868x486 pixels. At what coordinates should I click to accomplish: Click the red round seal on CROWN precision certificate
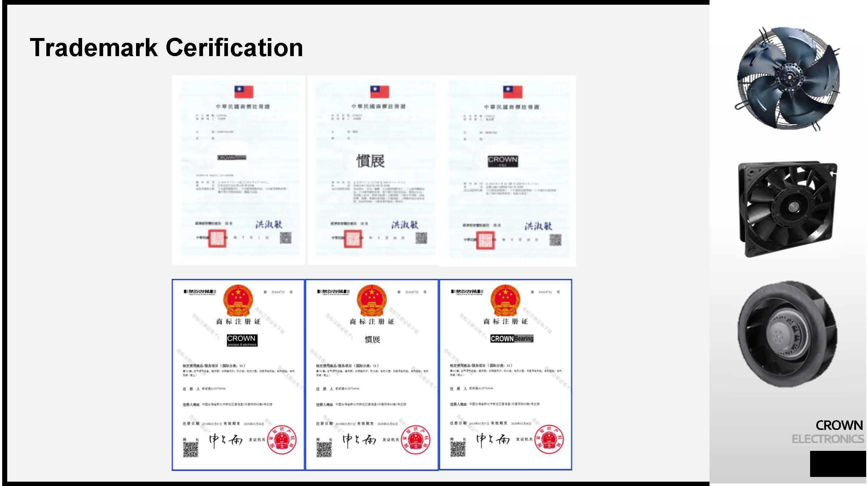[x=282, y=440]
